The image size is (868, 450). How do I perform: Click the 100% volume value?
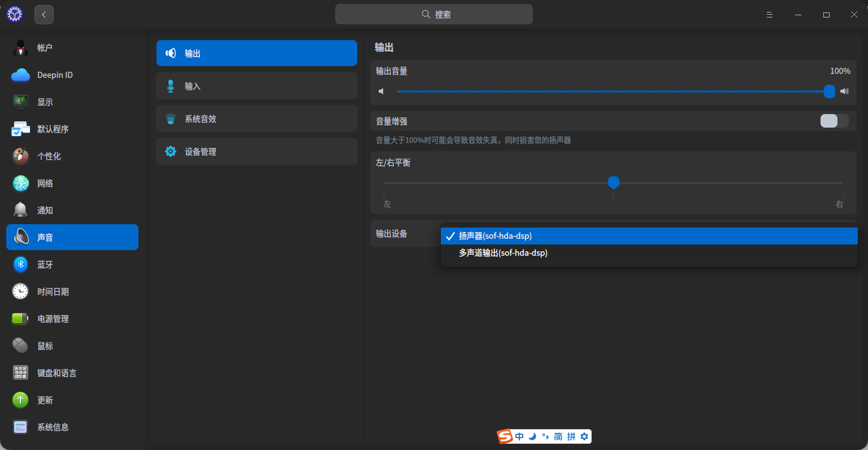pyautogui.click(x=840, y=71)
